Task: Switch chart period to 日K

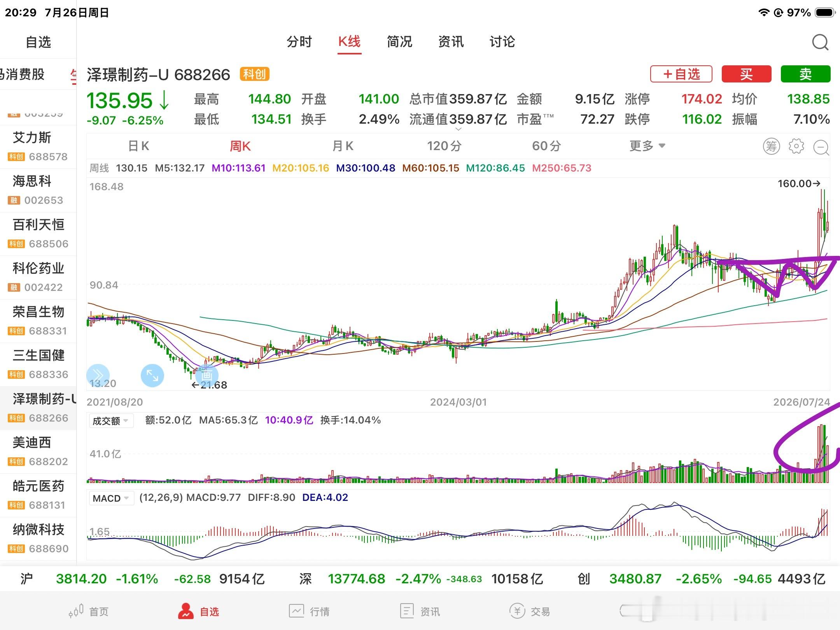Action: [x=139, y=146]
